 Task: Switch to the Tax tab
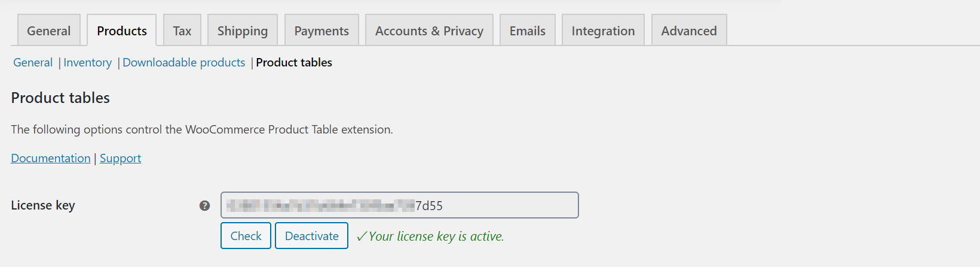182,31
